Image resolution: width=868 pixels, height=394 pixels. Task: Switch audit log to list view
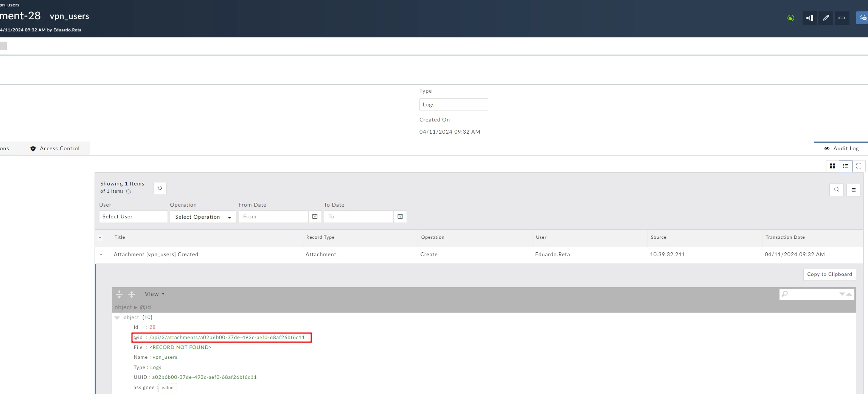[845, 166]
